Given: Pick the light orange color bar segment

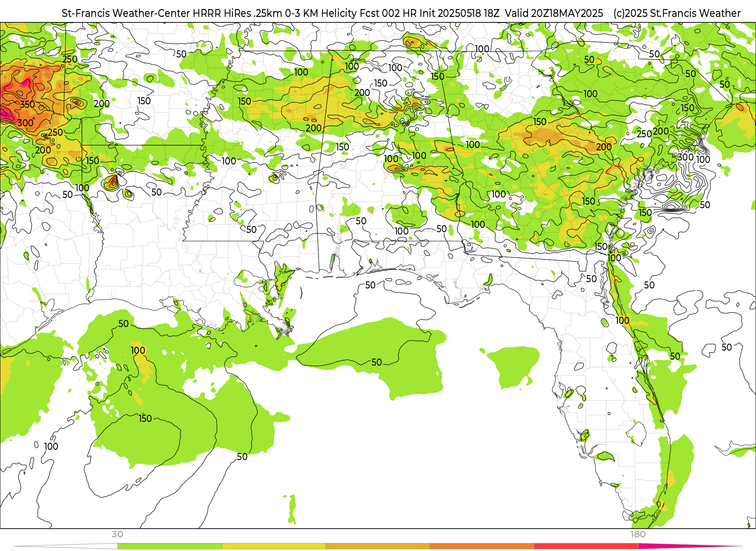Looking at the screenshot, I should tap(378, 546).
